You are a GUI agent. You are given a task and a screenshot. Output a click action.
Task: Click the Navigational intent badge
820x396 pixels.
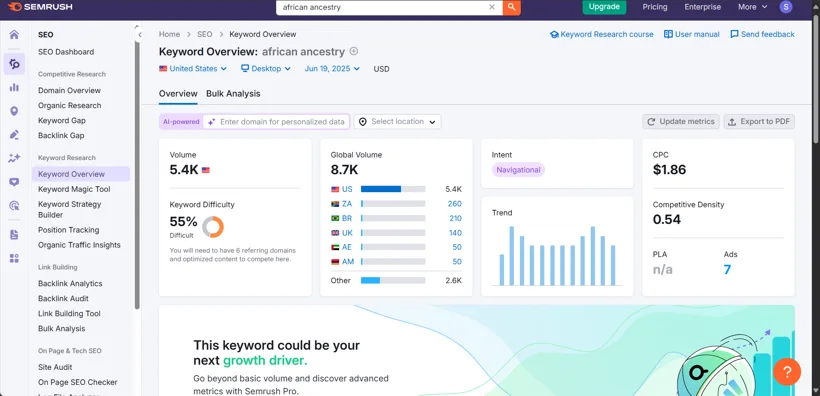click(518, 170)
